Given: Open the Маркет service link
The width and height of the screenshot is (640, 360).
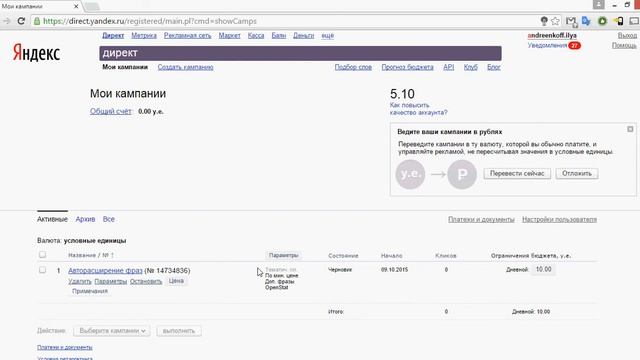Looking at the screenshot, I should [229, 36].
